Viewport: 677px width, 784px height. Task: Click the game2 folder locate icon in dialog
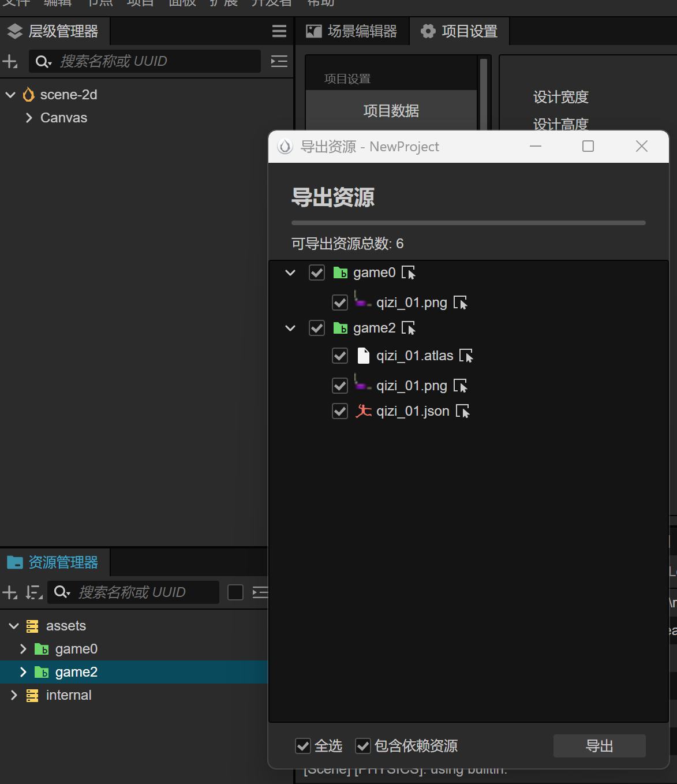tap(409, 328)
